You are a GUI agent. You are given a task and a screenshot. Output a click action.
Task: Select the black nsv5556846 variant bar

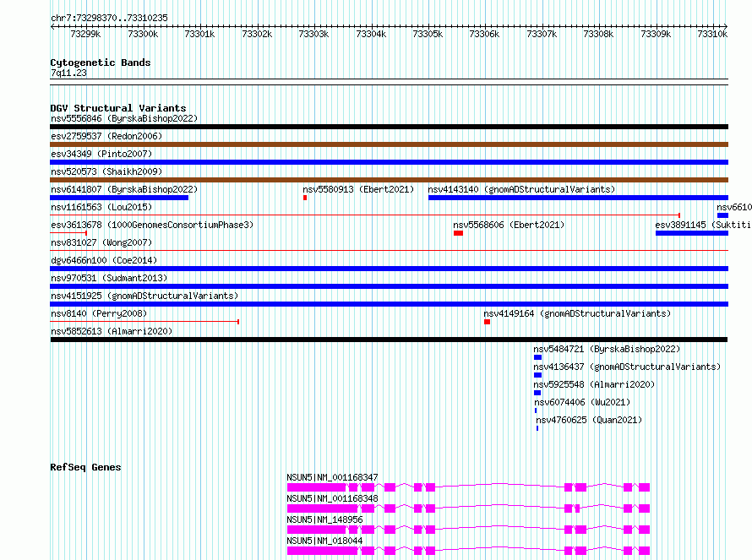tap(389, 127)
